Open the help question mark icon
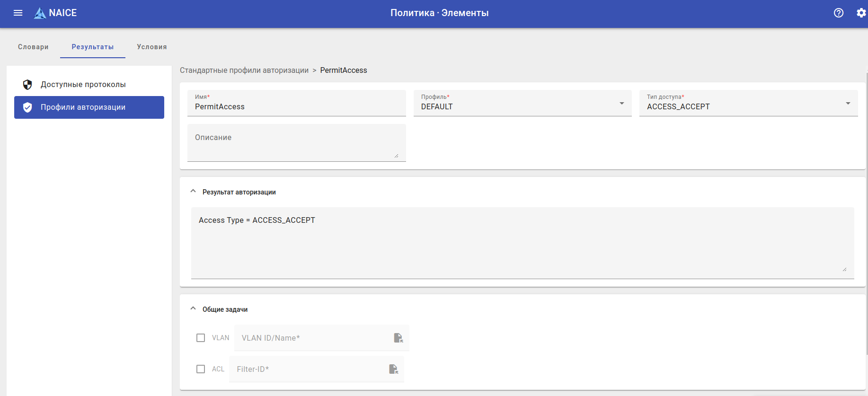The image size is (868, 396). tap(839, 13)
